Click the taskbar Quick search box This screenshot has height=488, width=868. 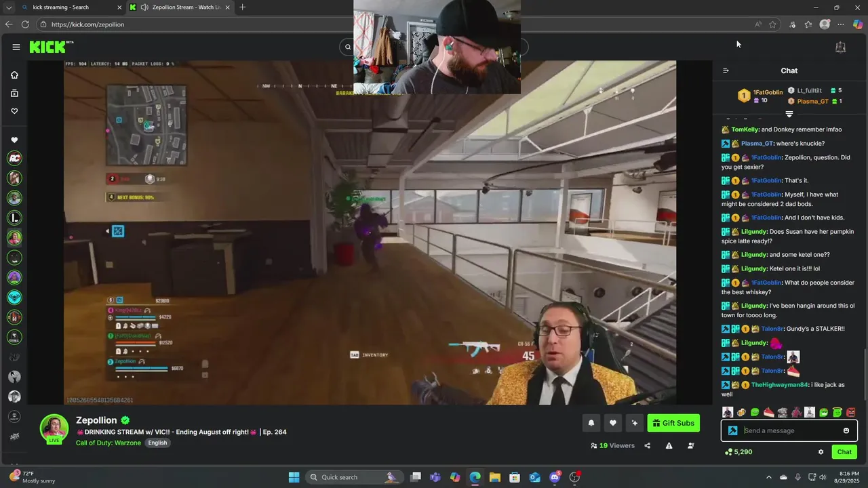click(x=354, y=477)
